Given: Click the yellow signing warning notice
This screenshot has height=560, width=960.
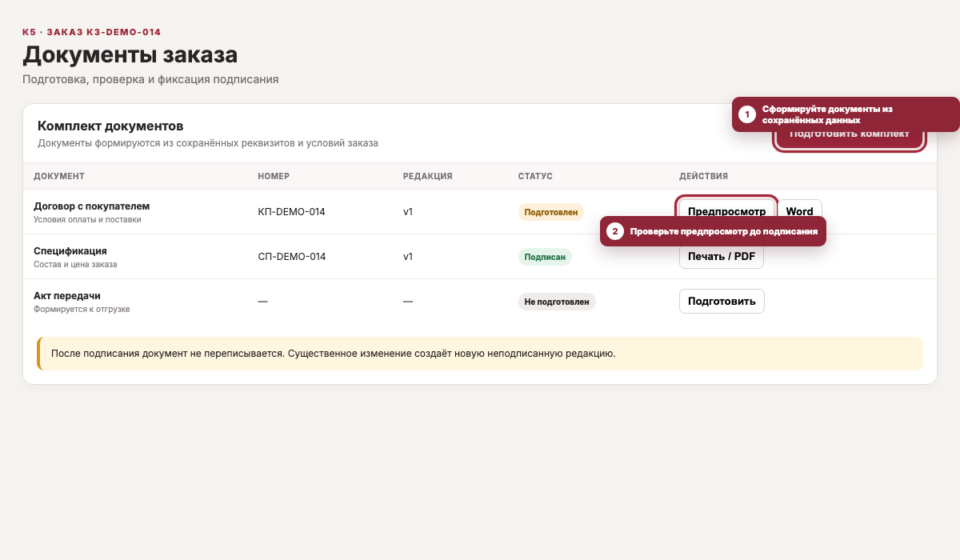Looking at the screenshot, I should tap(480, 354).
